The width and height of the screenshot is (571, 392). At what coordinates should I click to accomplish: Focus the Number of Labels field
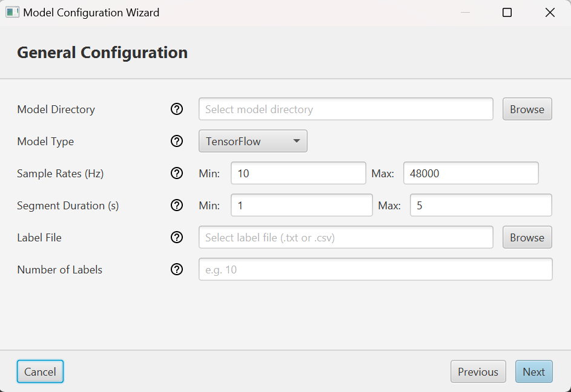[x=375, y=270]
